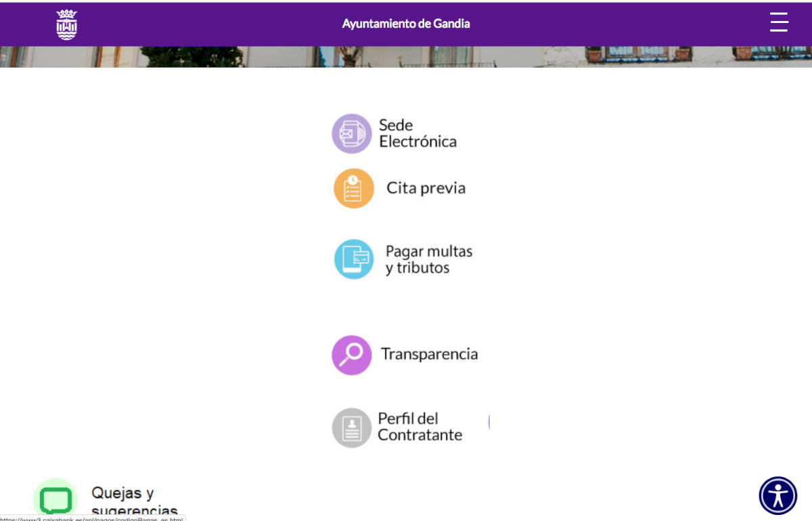
Task: Click the building banner photo under header
Action: tap(406, 57)
